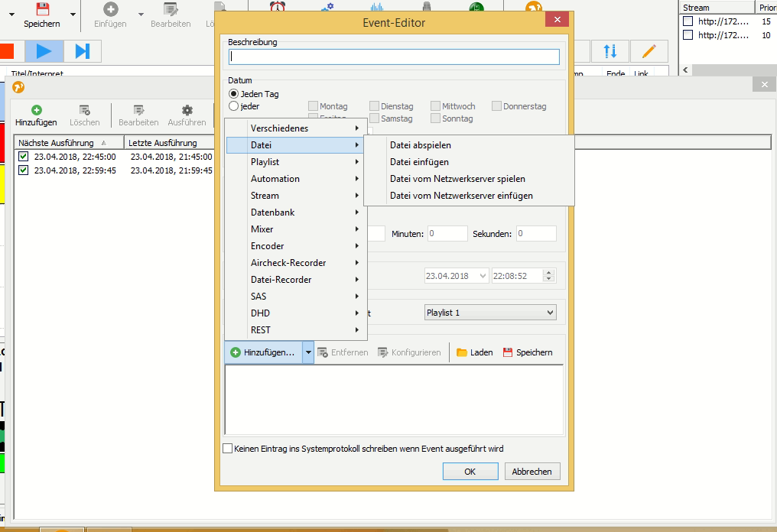This screenshot has width=777, height=532.
Task: Click the blue up-down sort arrows icon
Action: tap(610, 51)
